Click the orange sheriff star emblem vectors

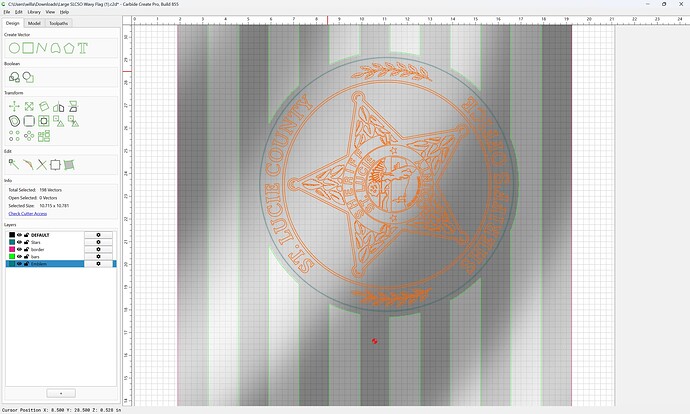point(378,185)
